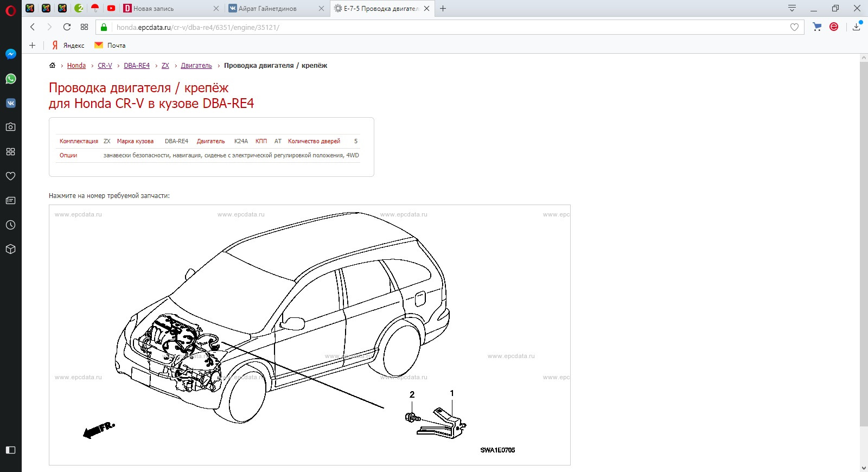Click the Опции label
This screenshot has height=472, width=868.
click(68, 155)
